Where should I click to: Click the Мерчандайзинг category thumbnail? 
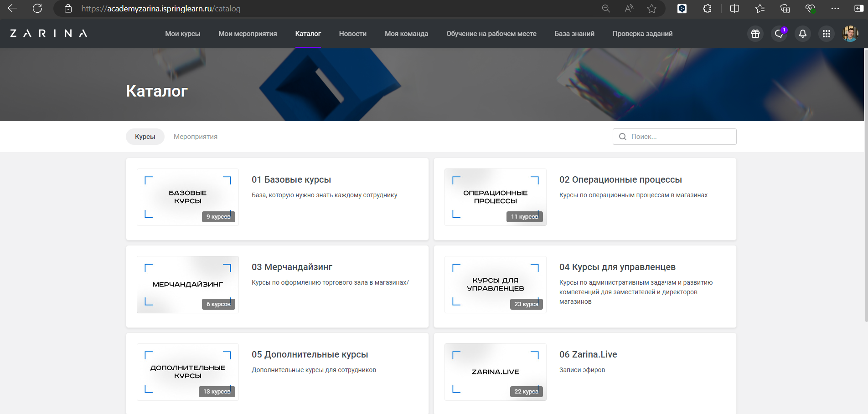coord(188,285)
